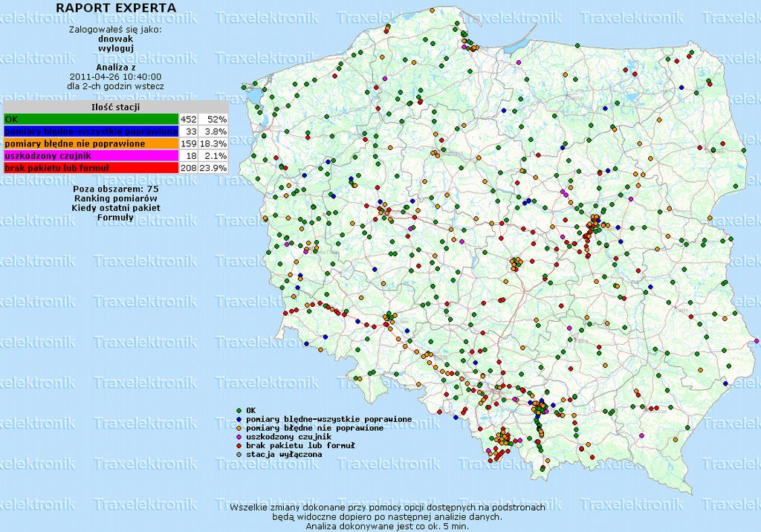The width and height of the screenshot is (761, 532).
Task: Click the Poza obszarem: 75 text
Action: pyautogui.click(x=115, y=189)
